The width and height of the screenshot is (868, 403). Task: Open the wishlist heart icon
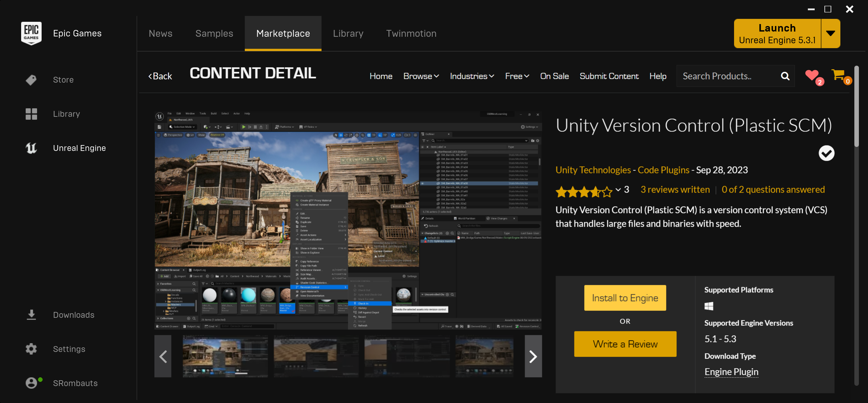point(811,75)
